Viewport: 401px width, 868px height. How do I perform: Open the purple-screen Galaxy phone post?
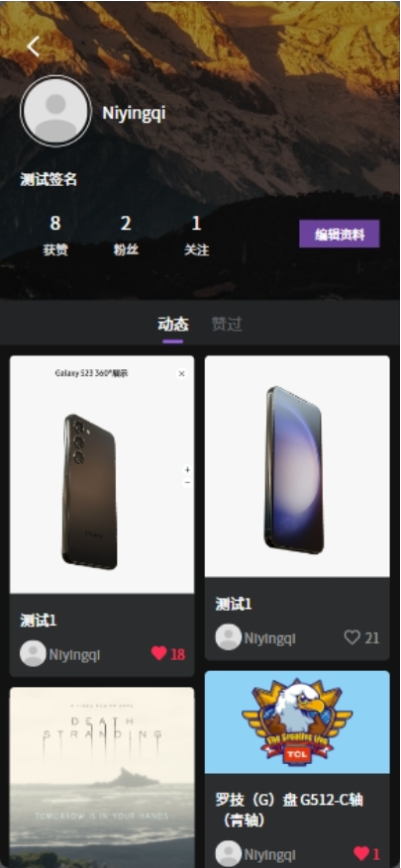(297, 466)
